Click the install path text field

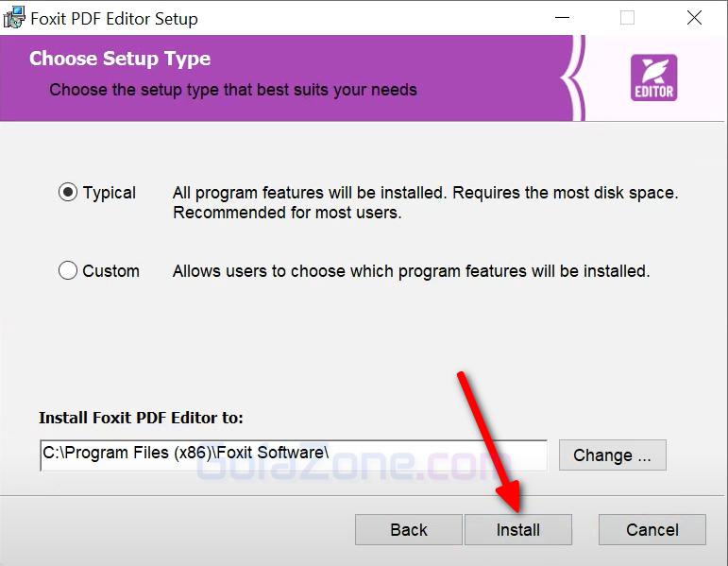(x=293, y=455)
